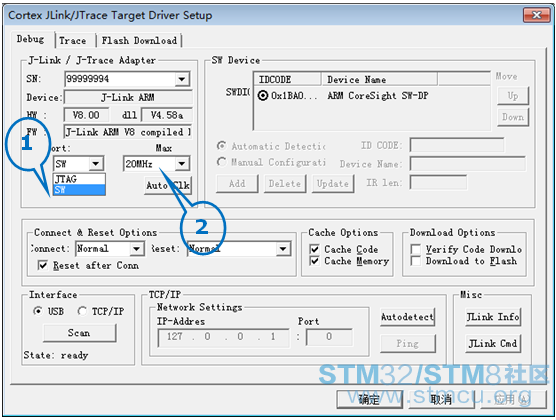Toggle the Cache Code checkbox
This screenshot has height=420, width=556.
tap(314, 249)
